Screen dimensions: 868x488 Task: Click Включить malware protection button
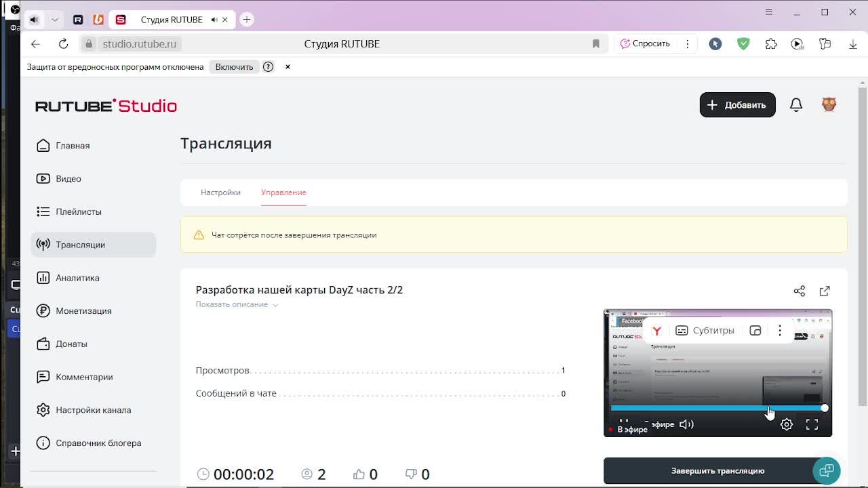point(234,67)
